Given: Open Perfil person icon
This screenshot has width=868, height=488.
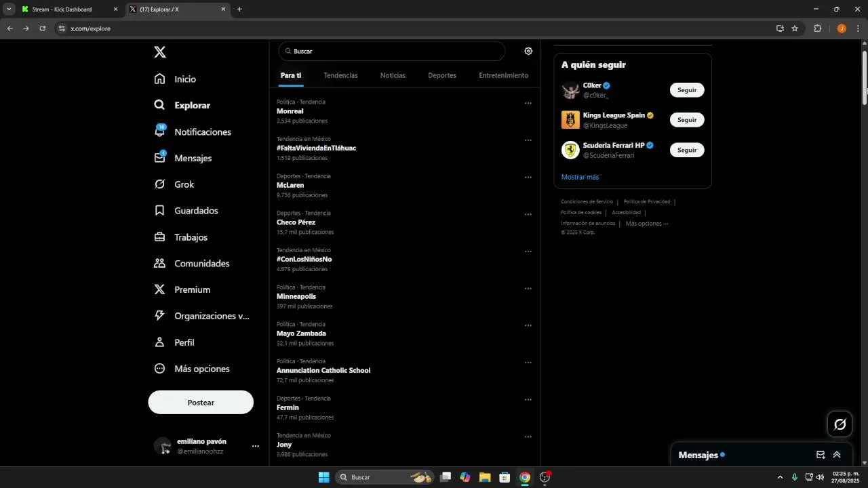Looking at the screenshot, I should (x=159, y=342).
